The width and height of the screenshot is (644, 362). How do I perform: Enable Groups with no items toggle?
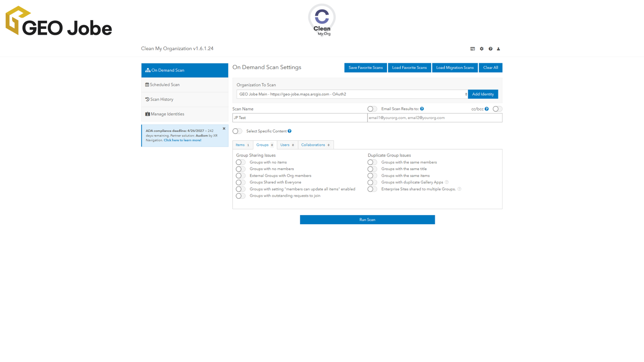[240, 162]
